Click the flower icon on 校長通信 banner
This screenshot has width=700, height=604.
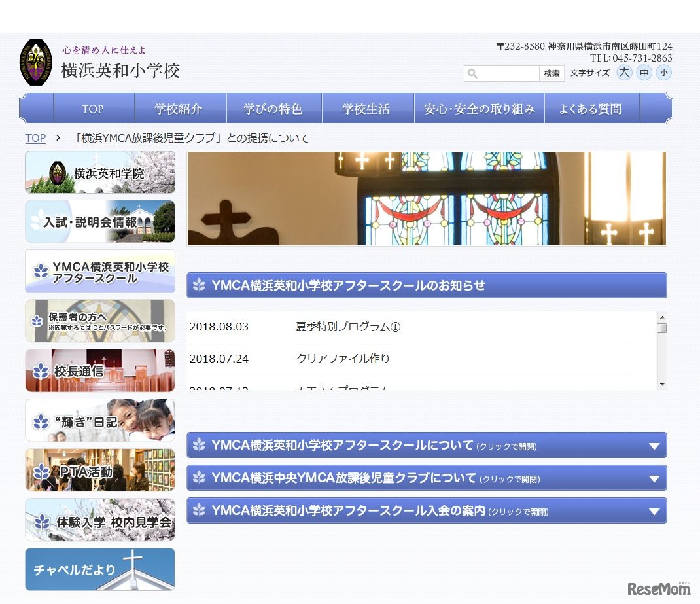coord(41,371)
